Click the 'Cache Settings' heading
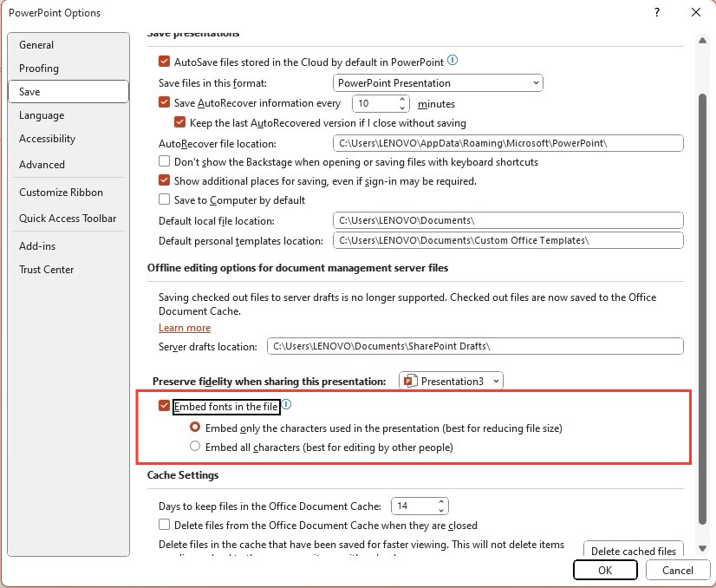Image resolution: width=716 pixels, height=588 pixels. click(183, 475)
